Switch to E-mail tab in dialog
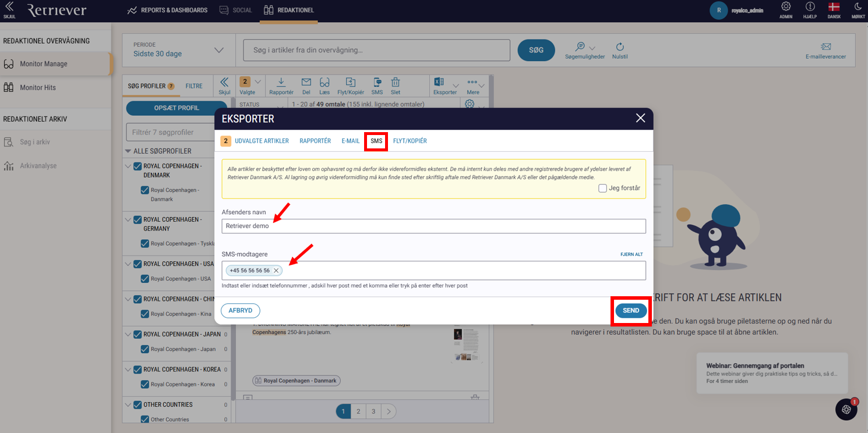Screen dimensions: 868x433 [x=351, y=141]
